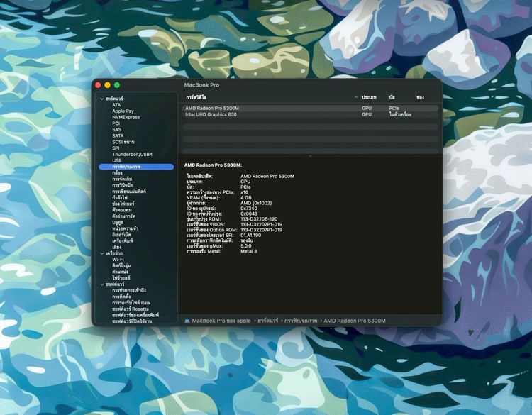The height and width of the screenshot is (415, 532).
Task: Select USB in the sidebar
Action: [x=117, y=160]
